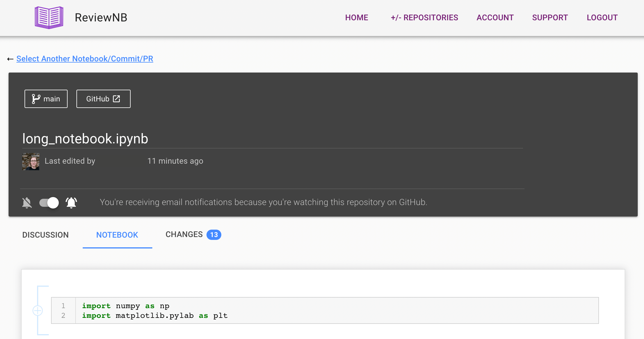Screen dimensions: 644x339
Task: Click Logout in the navigation
Action: 602,17
